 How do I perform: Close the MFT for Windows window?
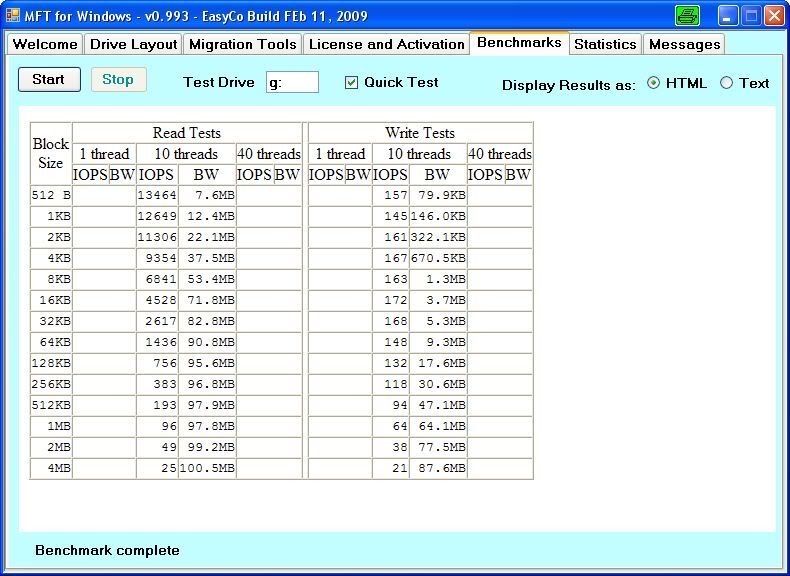tap(773, 15)
